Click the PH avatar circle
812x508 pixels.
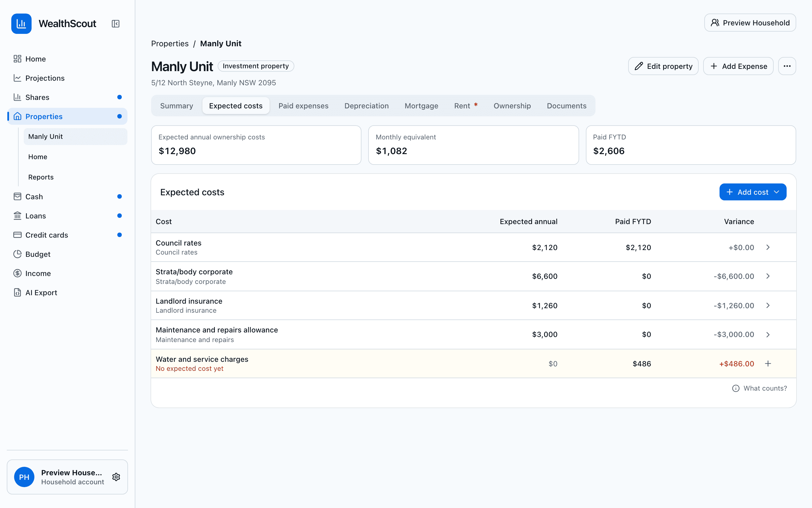[x=24, y=477]
